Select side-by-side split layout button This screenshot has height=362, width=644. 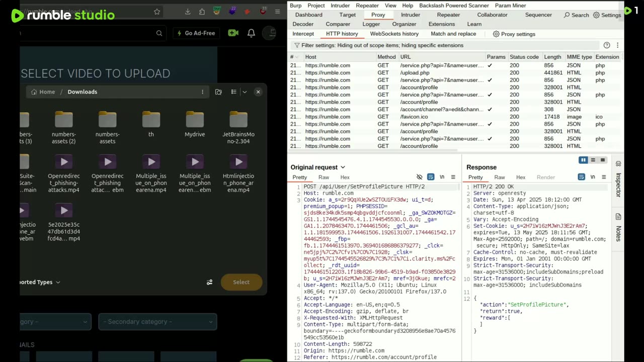(584, 160)
